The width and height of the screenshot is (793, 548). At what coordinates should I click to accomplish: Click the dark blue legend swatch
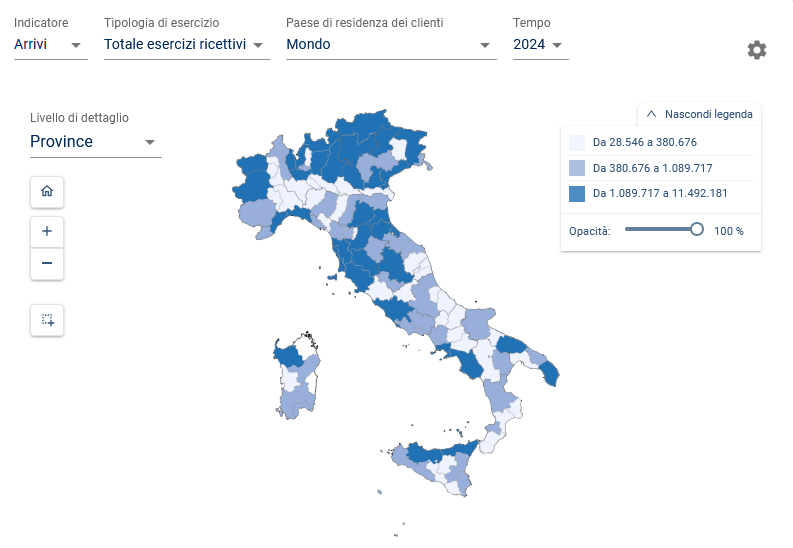pos(577,193)
